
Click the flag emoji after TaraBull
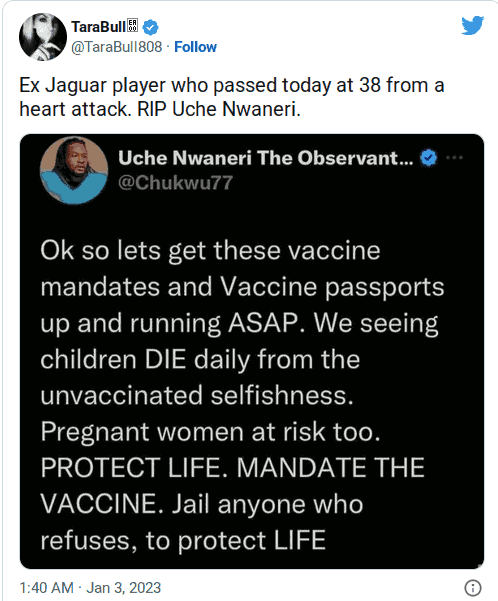(133, 26)
